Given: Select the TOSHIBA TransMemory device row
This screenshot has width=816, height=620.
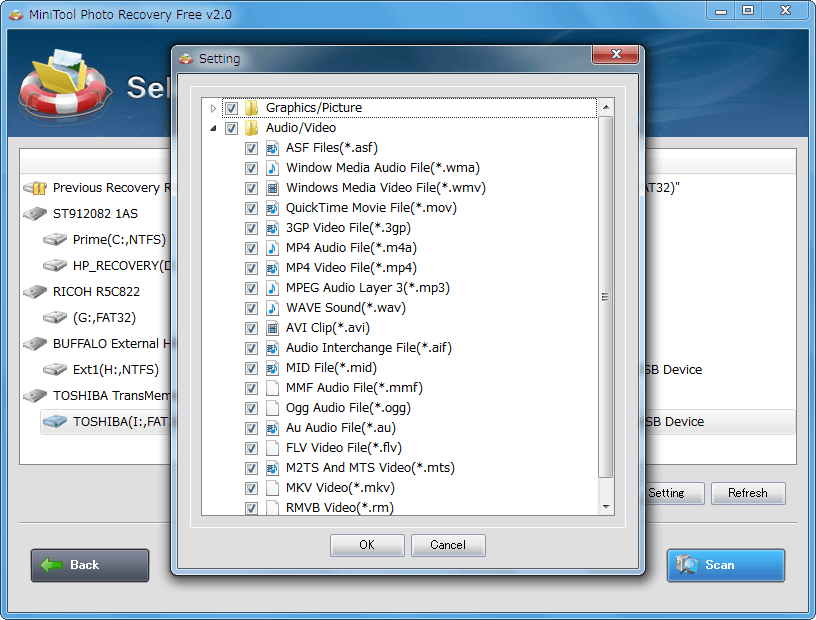Looking at the screenshot, I should pyautogui.click(x=97, y=396).
